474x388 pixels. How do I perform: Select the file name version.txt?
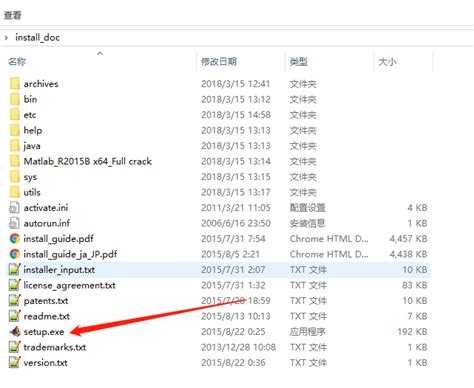[x=45, y=363]
